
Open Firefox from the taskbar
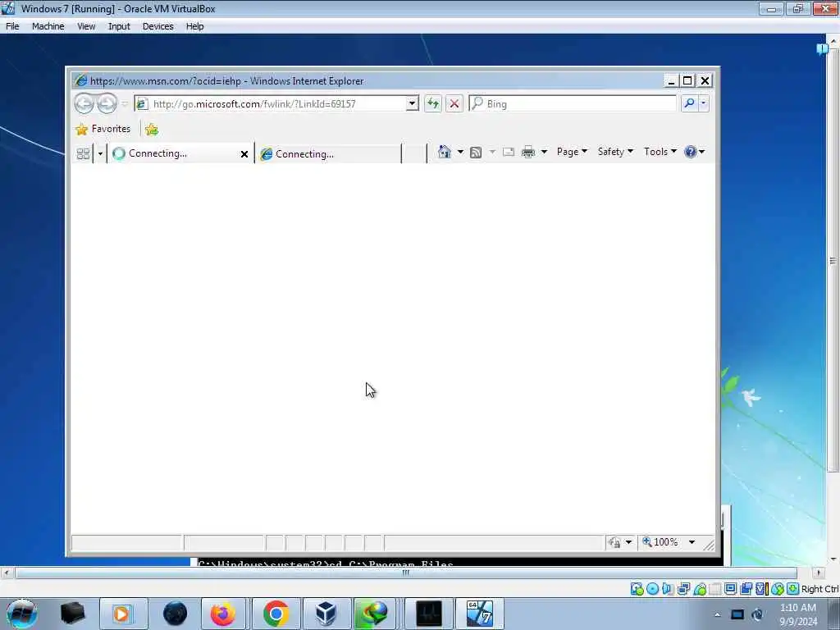(223, 614)
